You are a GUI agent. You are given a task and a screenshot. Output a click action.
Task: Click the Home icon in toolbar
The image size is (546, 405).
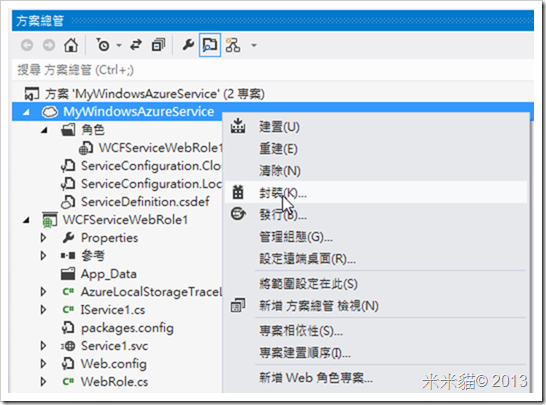click(71, 45)
